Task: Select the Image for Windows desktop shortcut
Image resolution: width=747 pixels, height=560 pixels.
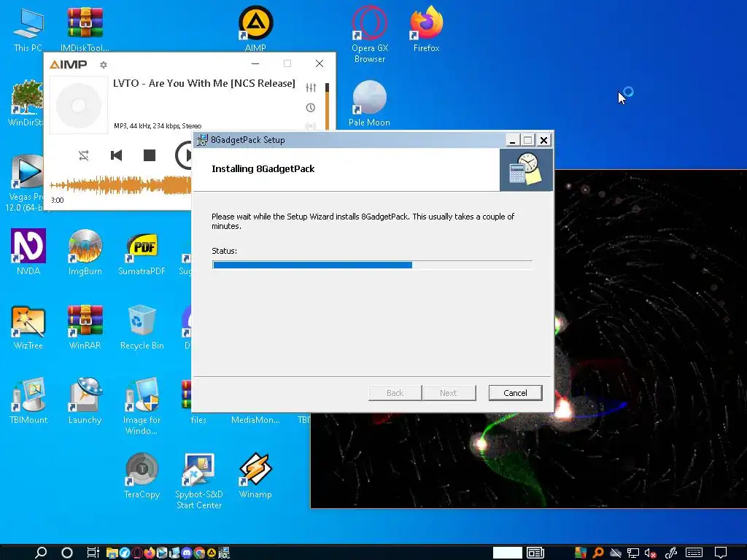Action: click(142, 406)
